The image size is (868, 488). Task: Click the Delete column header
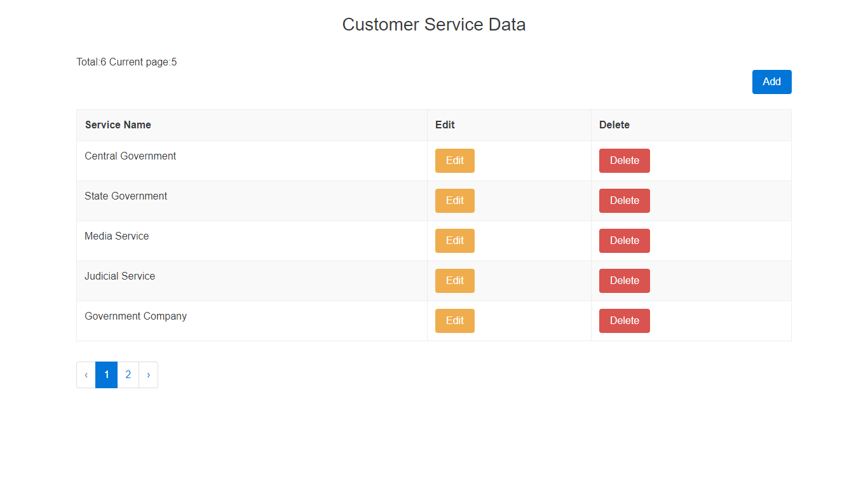point(614,125)
